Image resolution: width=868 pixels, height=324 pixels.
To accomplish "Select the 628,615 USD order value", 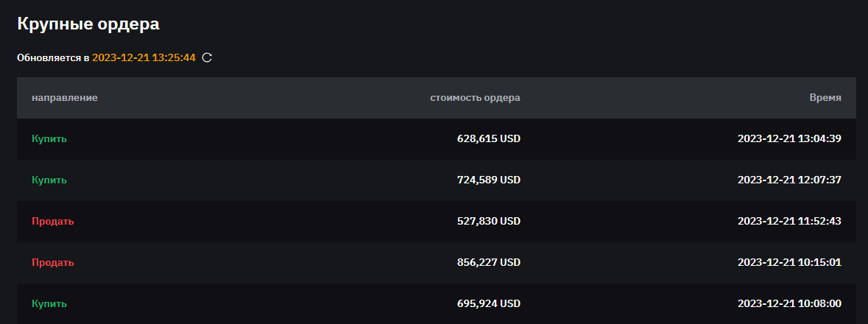I will click(x=488, y=138).
